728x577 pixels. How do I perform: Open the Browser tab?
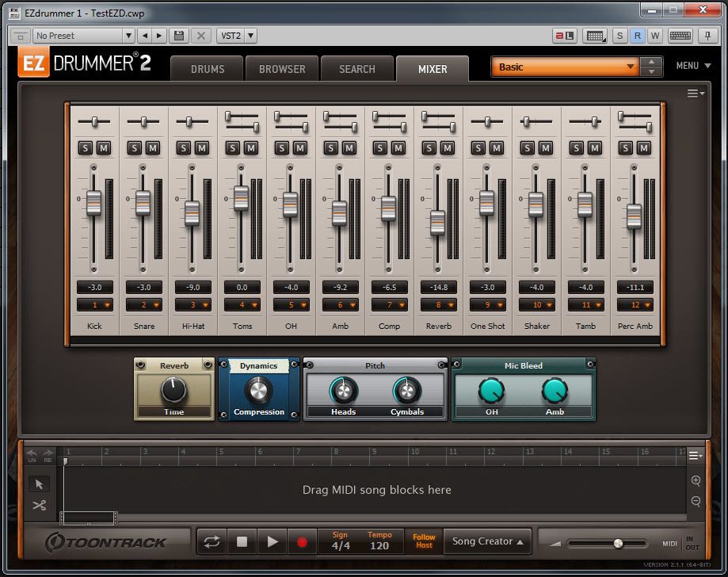click(x=282, y=69)
